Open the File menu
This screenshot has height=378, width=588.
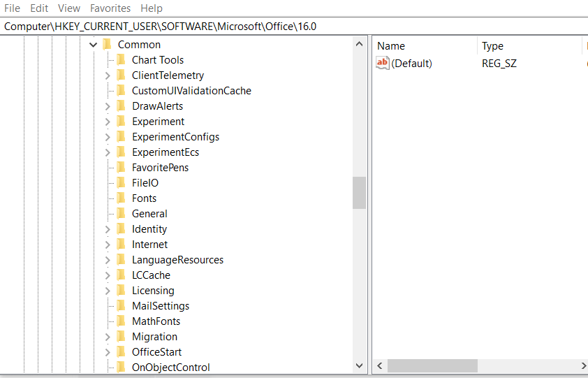(12, 8)
